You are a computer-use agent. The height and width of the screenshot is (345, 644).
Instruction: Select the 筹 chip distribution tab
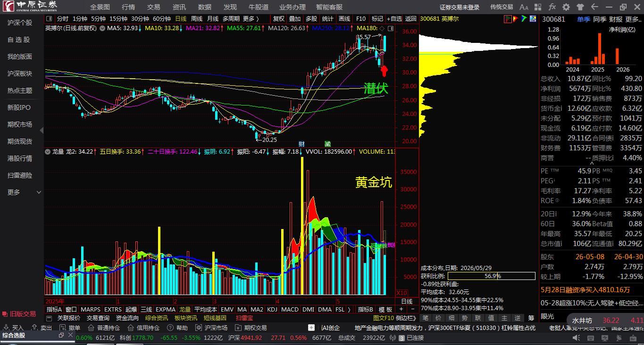point(532,318)
